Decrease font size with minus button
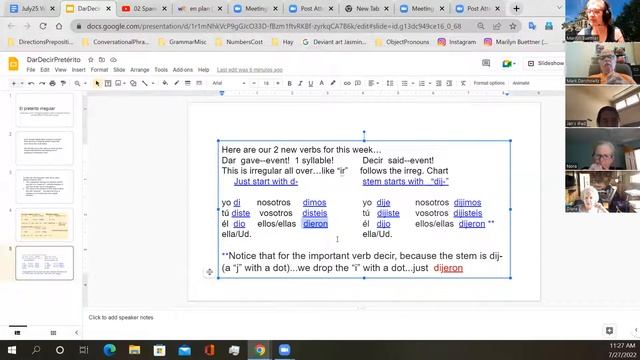640x360 pixels. coord(254,83)
